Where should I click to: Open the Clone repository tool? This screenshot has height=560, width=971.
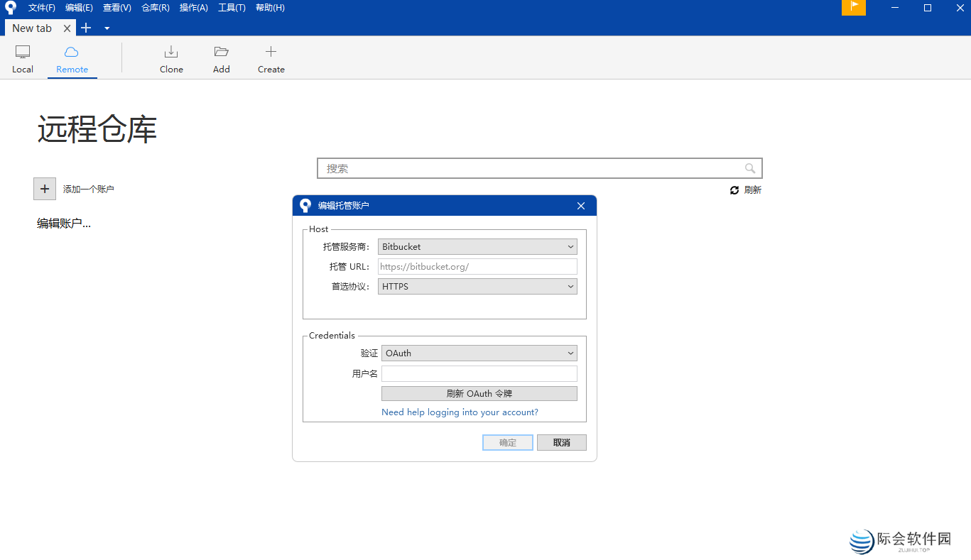[x=171, y=58]
